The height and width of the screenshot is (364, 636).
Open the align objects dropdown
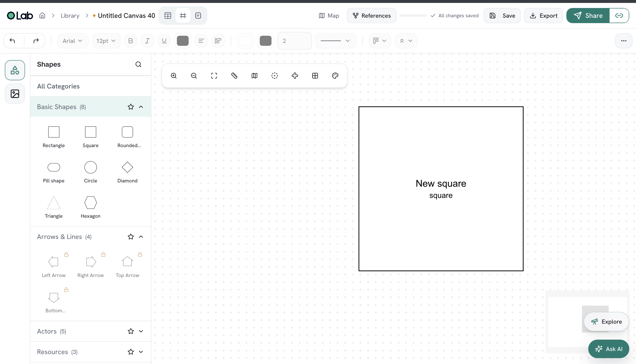[x=380, y=41]
